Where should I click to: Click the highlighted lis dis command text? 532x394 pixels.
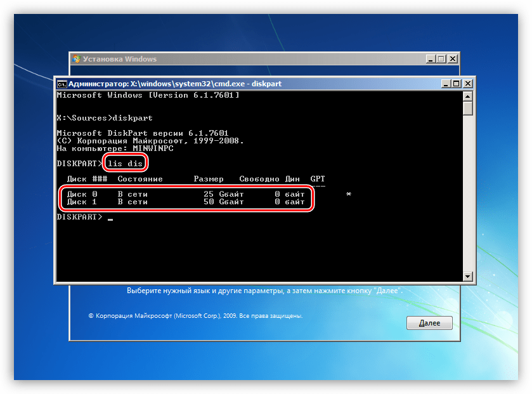click(x=124, y=162)
